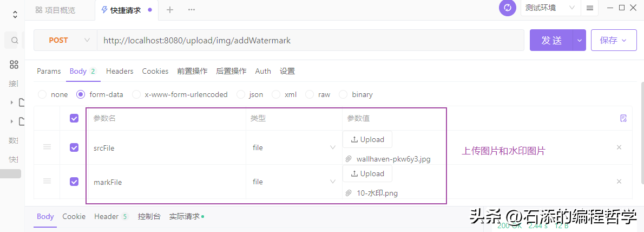Screen dimensions: 644x232
Task: Open the grid apps icon in the sidebar
Action: pyautogui.click(x=15, y=65)
